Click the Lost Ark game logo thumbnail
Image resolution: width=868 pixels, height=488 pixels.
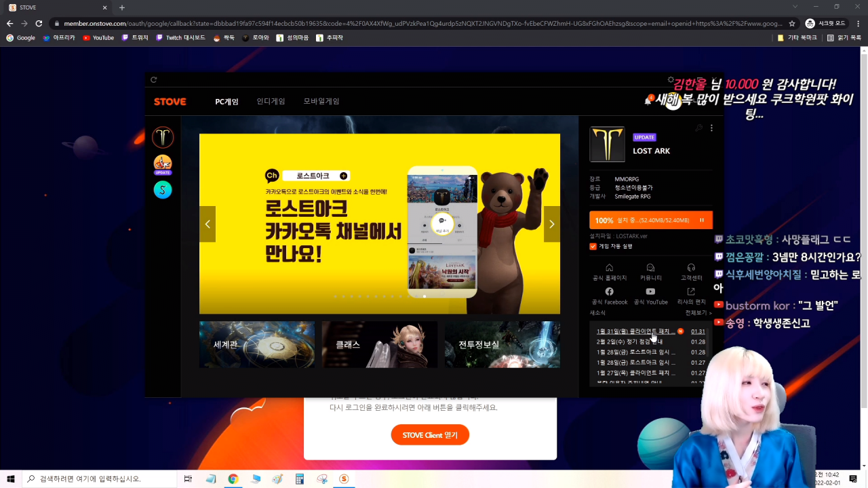click(x=607, y=144)
